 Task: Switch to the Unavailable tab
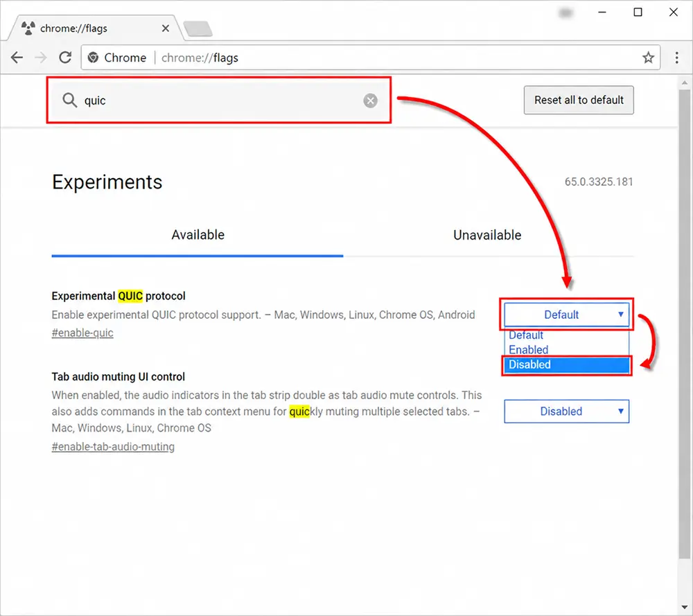(x=487, y=235)
